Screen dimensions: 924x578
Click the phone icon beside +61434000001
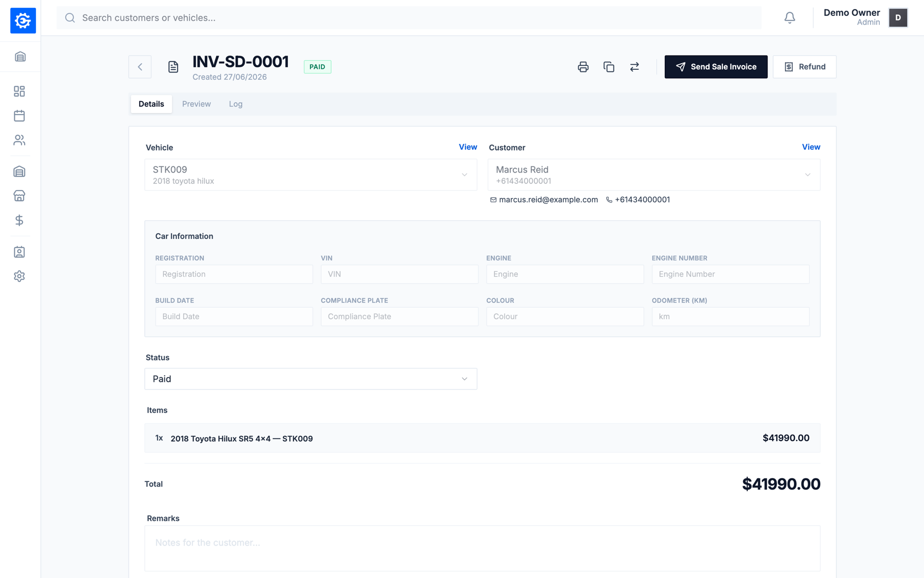coord(609,200)
